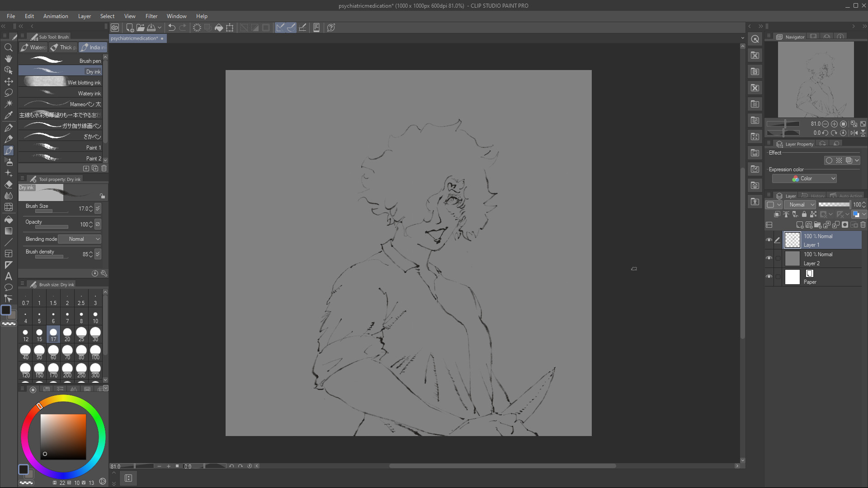Viewport: 868px width, 488px height.
Task: Toggle Opacity pen pressure settings button
Action: 98,224
